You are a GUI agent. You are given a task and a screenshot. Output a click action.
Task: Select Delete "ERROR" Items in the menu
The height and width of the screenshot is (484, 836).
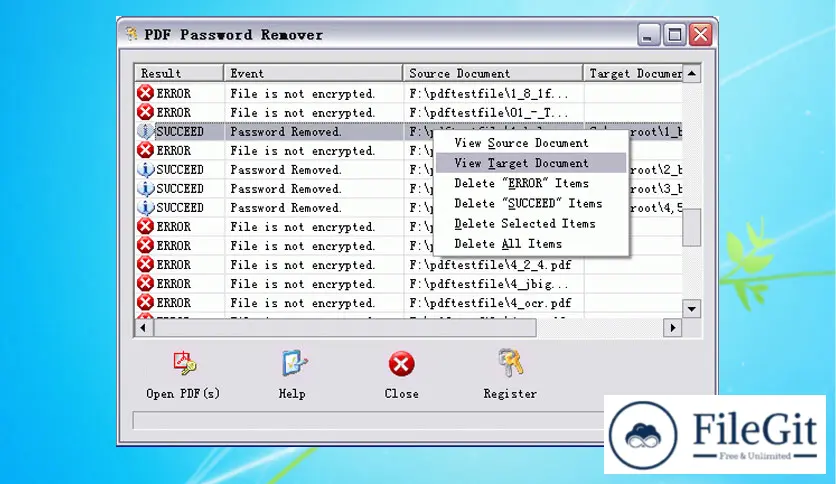coord(531,183)
